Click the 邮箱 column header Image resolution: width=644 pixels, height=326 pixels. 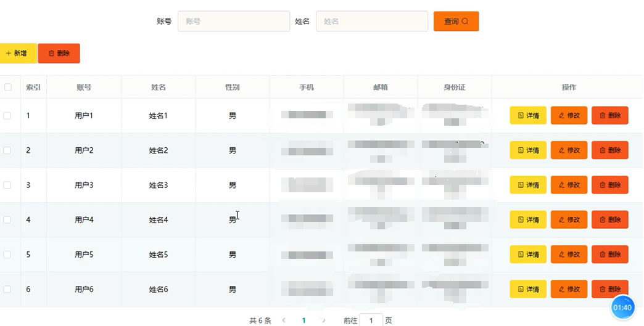(381, 87)
